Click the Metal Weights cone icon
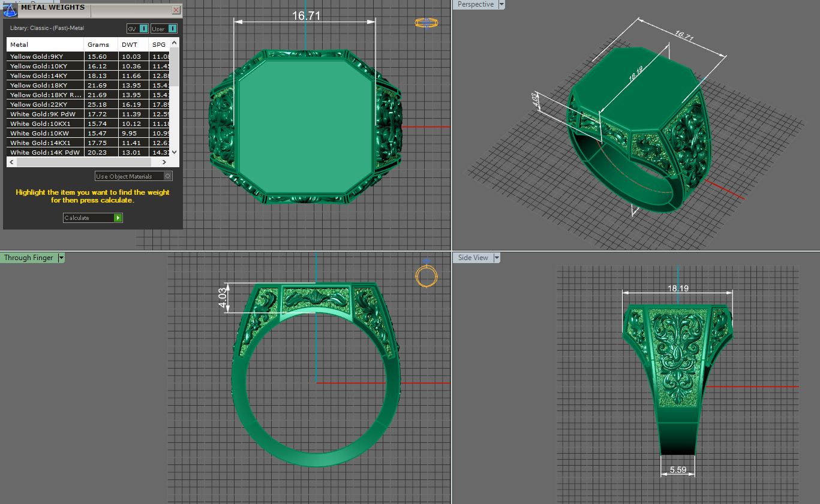Screen dimensions: 820x504 tap(10, 10)
